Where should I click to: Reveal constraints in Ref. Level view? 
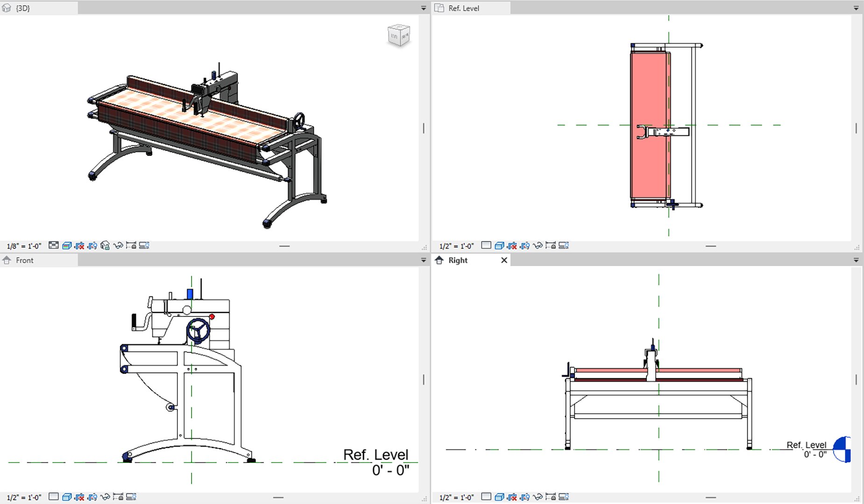[551, 245]
